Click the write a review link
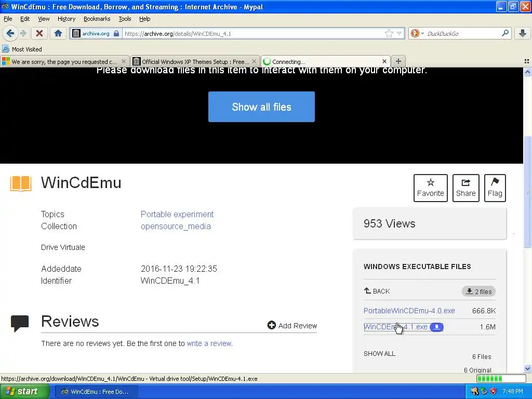The image size is (532, 399). 209,343
